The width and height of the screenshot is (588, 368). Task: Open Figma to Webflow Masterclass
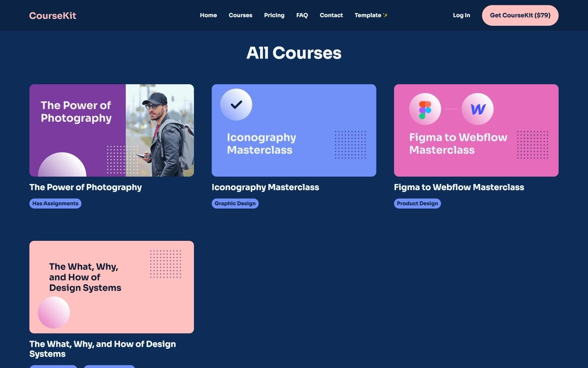[x=459, y=187]
